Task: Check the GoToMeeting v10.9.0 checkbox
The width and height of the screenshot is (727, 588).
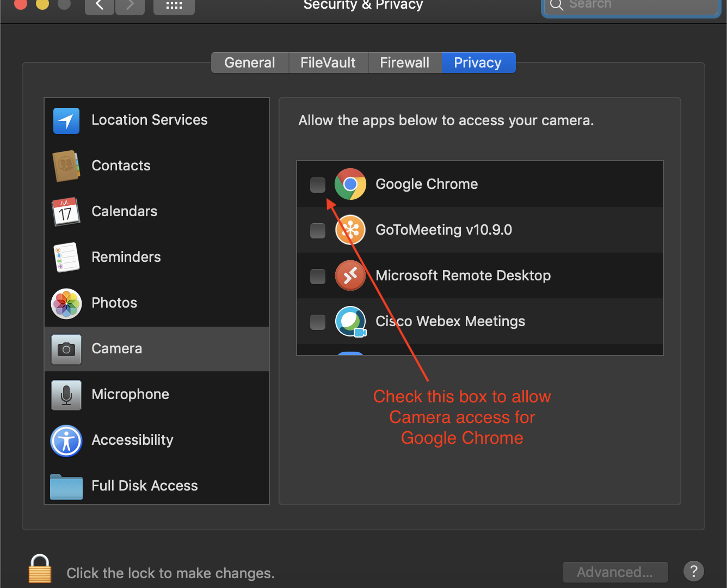Action: coord(318,231)
